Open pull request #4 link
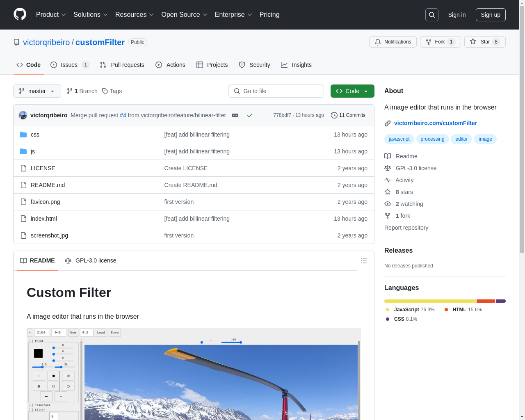Viewport: 525px width, 420px height. (x=123, y=115)
